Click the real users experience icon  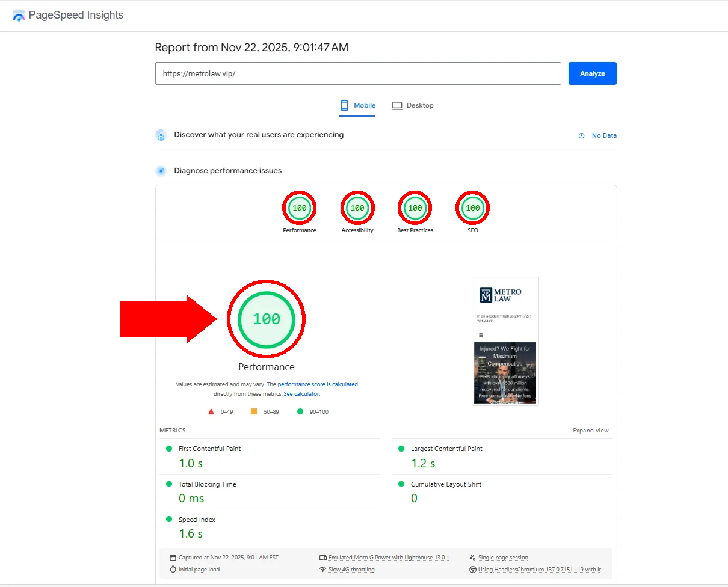(161, 135)
